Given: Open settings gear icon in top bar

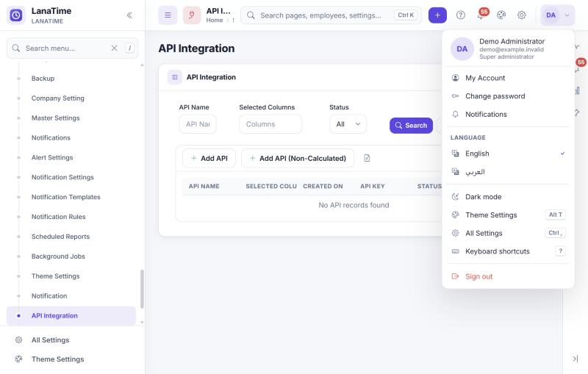Looking at the screenshot, I should click(522, 15).
